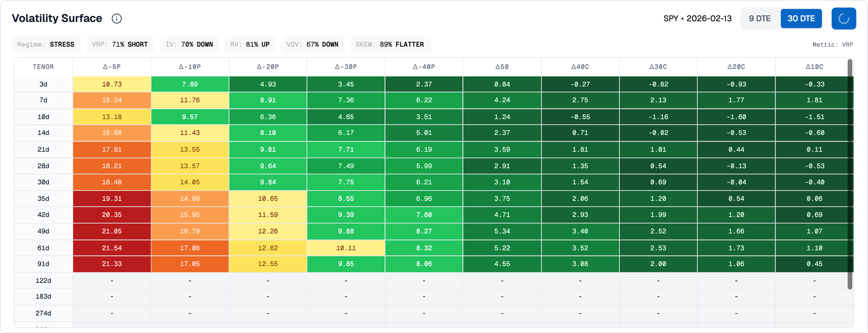Click the 30d tenor row label
Image resolution: width=868 pixels, height=333 pixels.
[x=43, y=182]
